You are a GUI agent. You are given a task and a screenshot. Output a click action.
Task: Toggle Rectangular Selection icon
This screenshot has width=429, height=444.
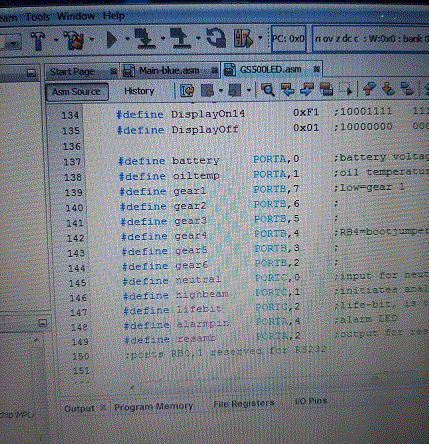click(346, 89)
